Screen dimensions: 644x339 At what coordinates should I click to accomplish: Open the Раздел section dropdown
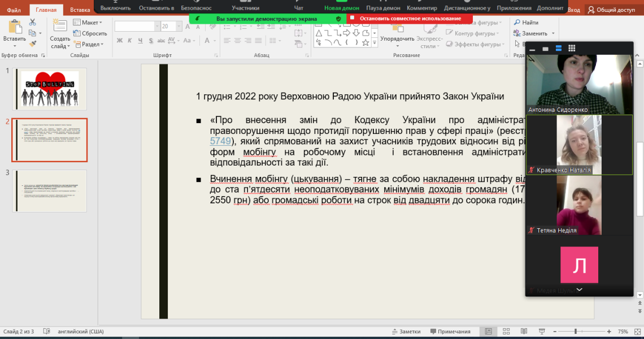89,44
